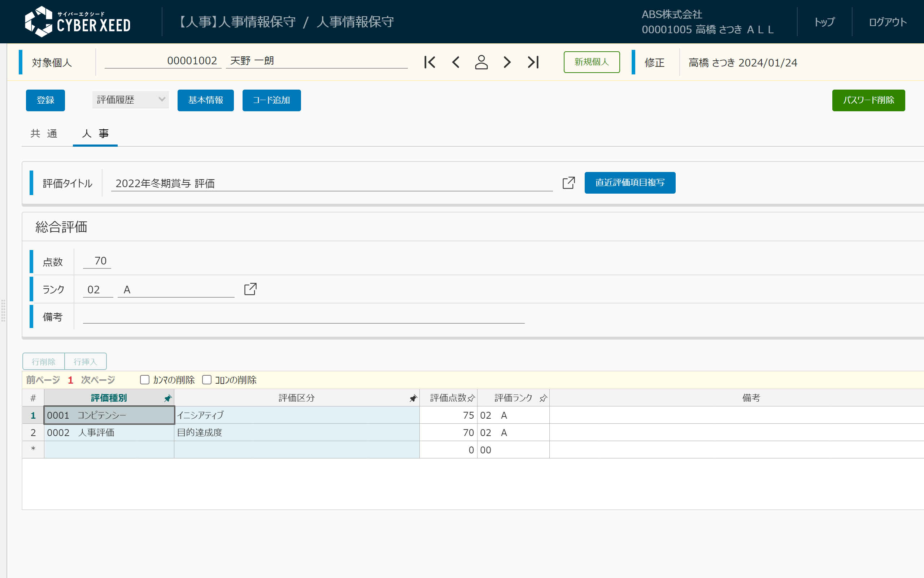The height and width of the screenshot is (578, 924).
Task: Select the 人事 tab
Action: point(95,133)
